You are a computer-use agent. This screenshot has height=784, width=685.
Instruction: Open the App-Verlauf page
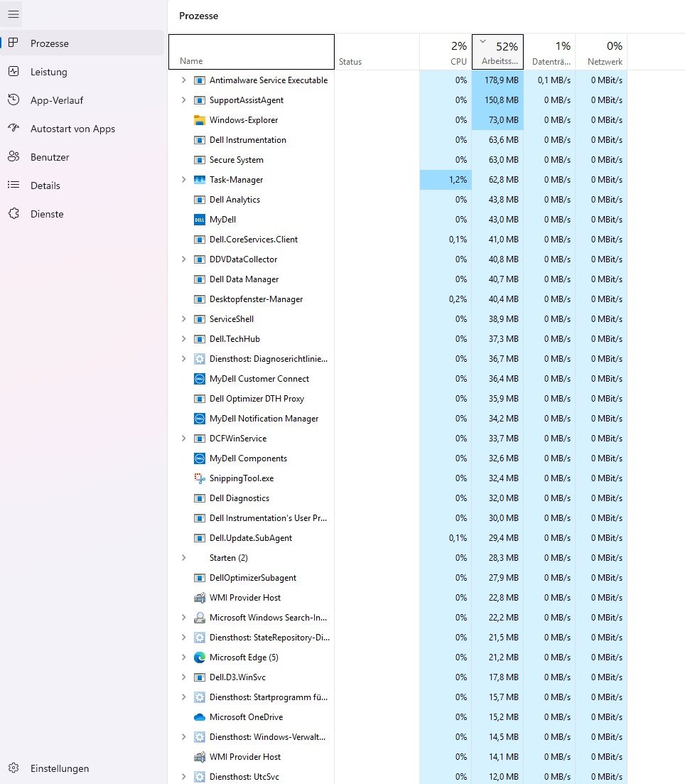coord(82,100)
